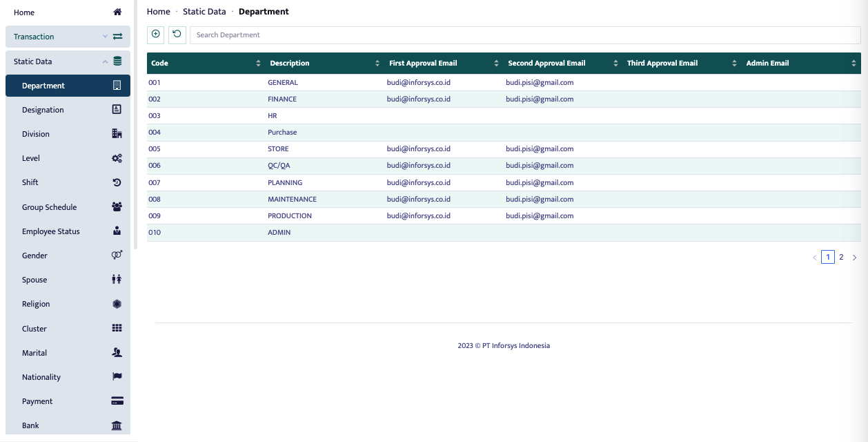This screenshot has width=868, height=442.
Task: Select the FINANCE department row
Action: (282, 99)
